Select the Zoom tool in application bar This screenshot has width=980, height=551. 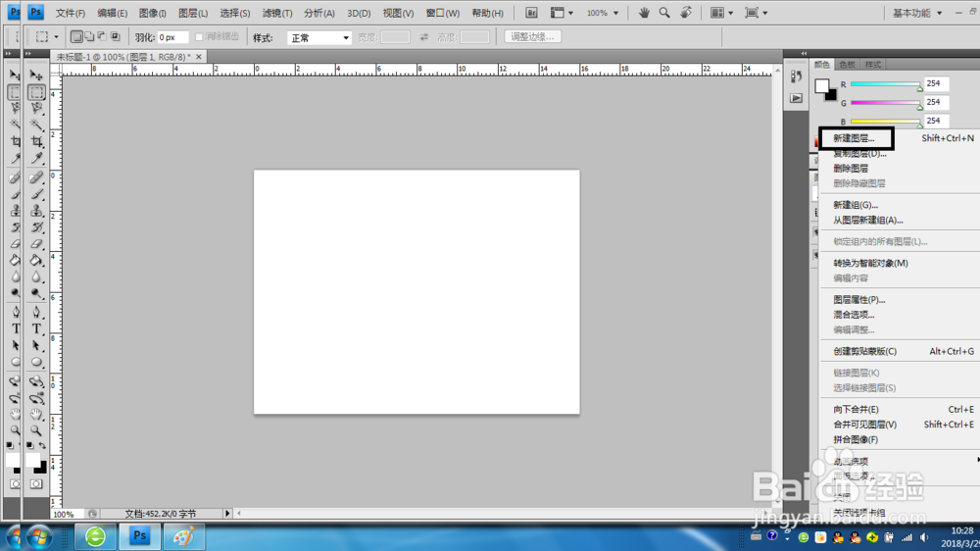click(x=664, y=13)
